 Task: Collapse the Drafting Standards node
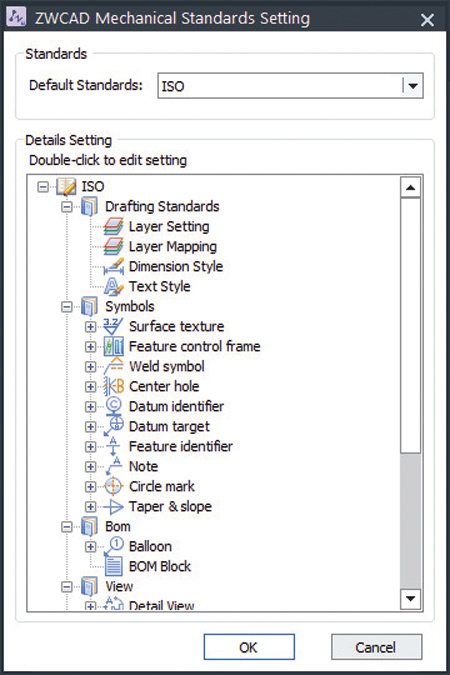pyautogui.click(x=67, y=207)
